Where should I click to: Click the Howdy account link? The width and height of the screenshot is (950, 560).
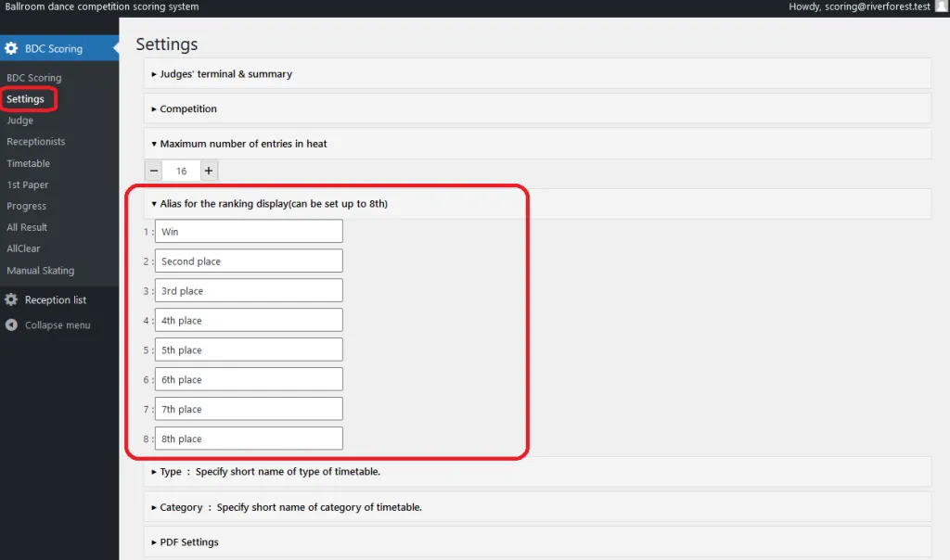pos(859,6)
